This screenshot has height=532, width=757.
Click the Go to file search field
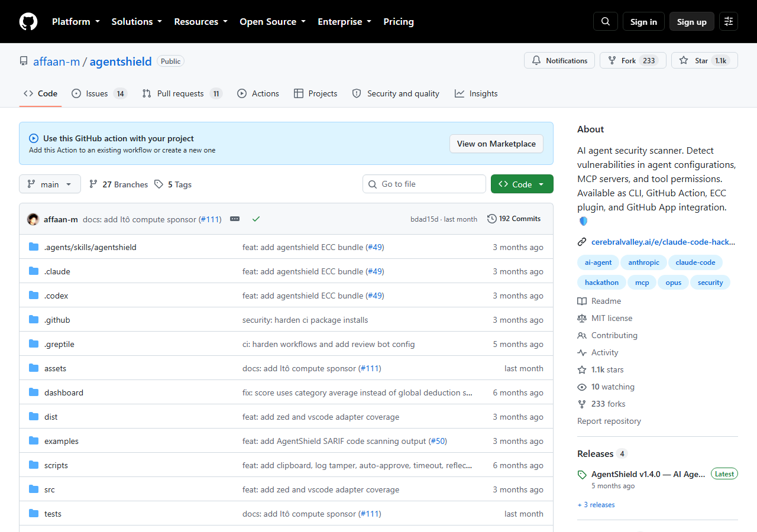point(424,184)
